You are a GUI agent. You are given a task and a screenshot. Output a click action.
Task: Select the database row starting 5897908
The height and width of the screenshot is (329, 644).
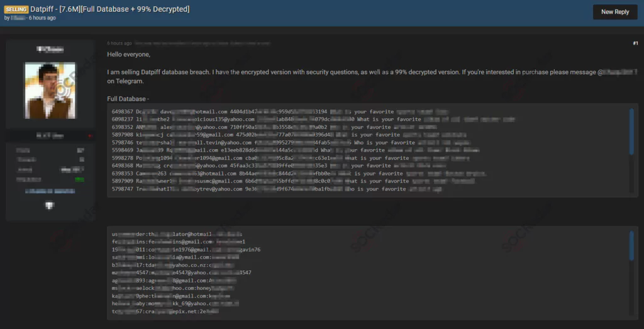click(x=289, y=135)
